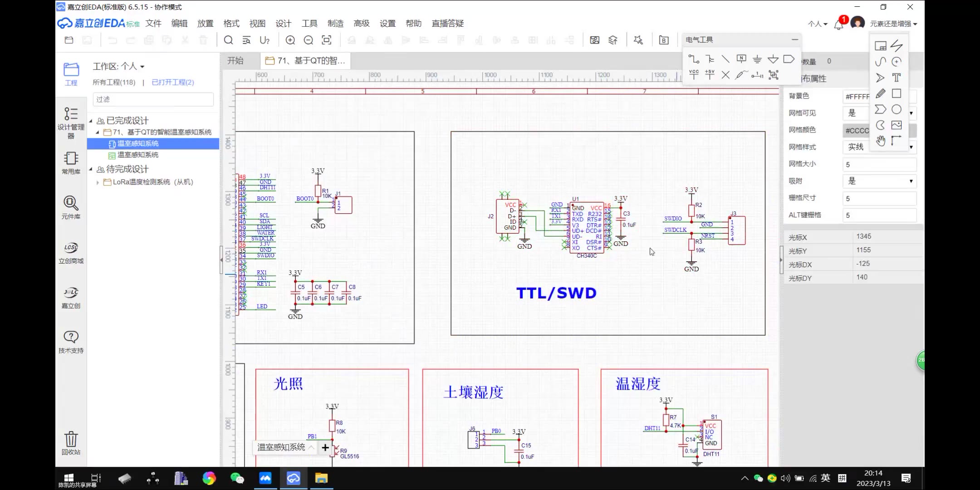Screen dimensions: 980x490
Task: Click 放置 menu in menu bar
Action: pyautogui.click(x=205, y=23)
